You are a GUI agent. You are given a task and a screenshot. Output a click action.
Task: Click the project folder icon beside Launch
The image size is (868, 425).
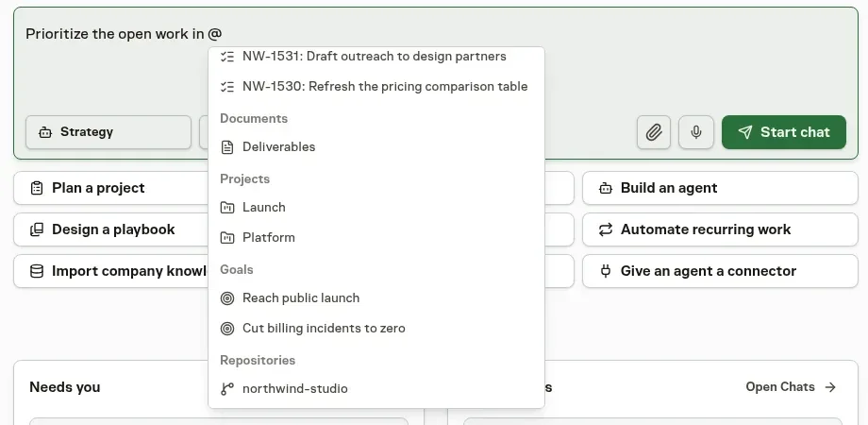point(227,207)
